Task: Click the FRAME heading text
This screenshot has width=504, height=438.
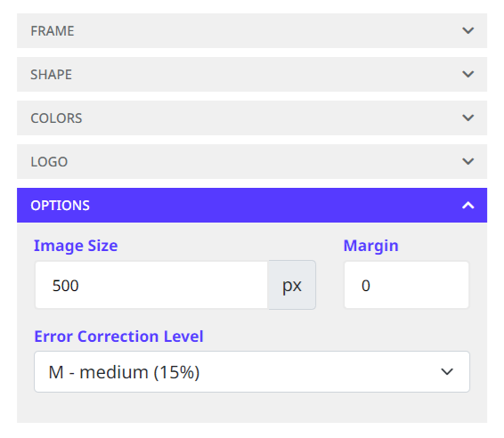Action: point(53,31)
